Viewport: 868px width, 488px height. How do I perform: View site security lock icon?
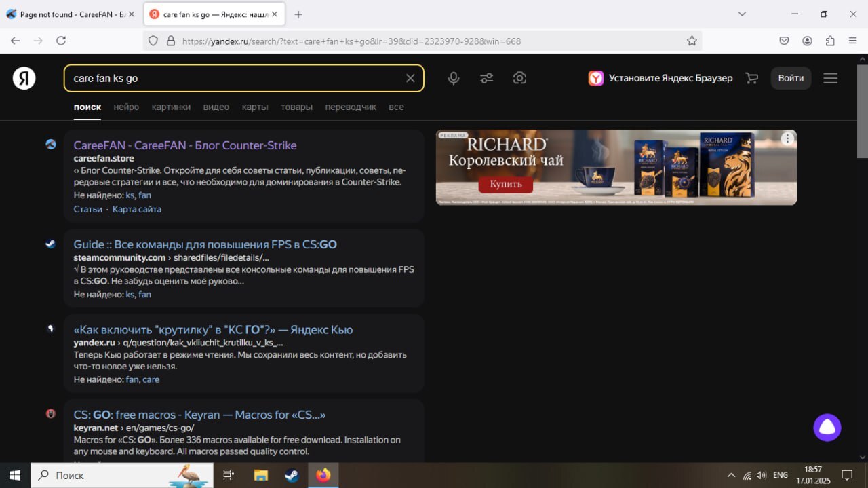coord(171,41)
